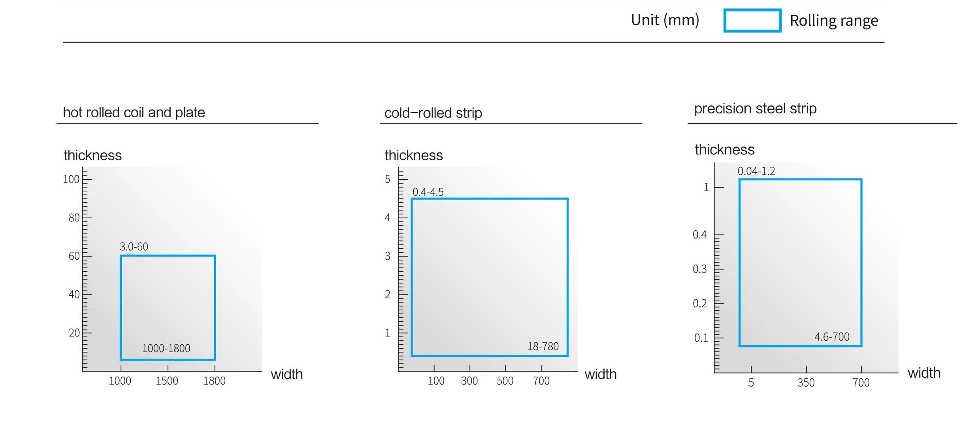The image size is (980, 443).
Task: Click the '4.6-700' width range label
Action: 832,337
